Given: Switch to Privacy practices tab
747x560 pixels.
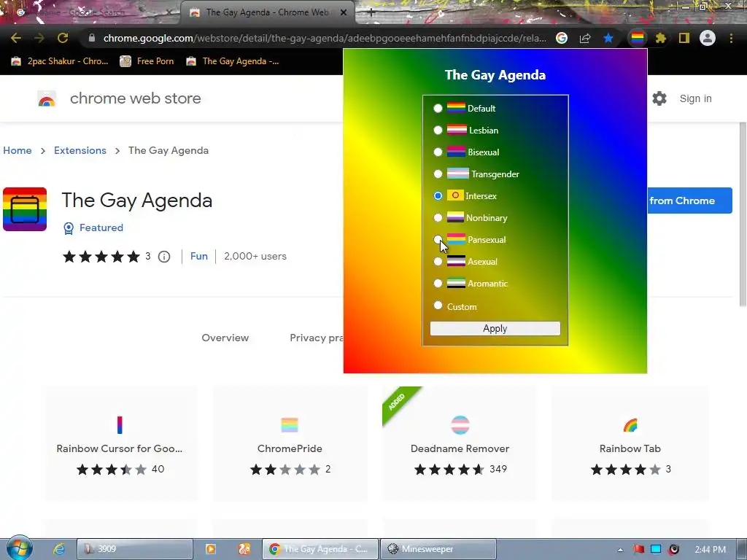Looking at the screenshot, I should (x=317, y=338).
